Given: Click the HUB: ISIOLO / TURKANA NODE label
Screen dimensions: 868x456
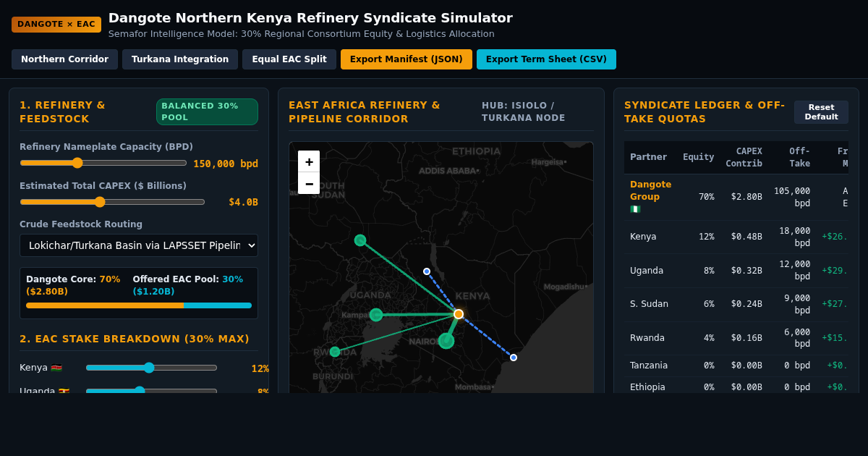Looking at the screenshot, I should (524, 111).
